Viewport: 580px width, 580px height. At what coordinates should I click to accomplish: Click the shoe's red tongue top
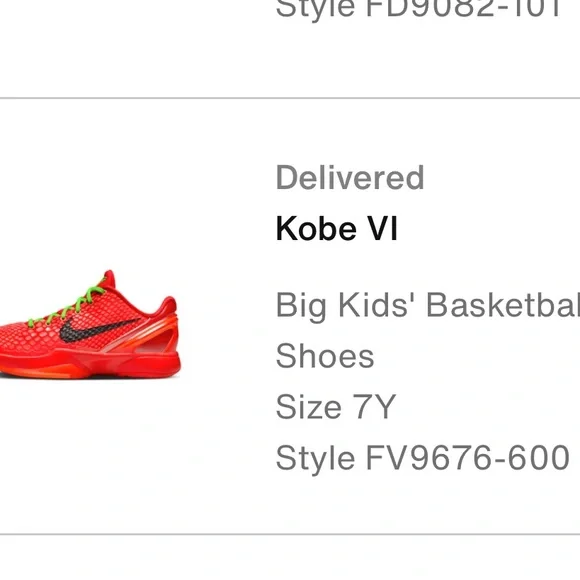click(x=109, y=278)
